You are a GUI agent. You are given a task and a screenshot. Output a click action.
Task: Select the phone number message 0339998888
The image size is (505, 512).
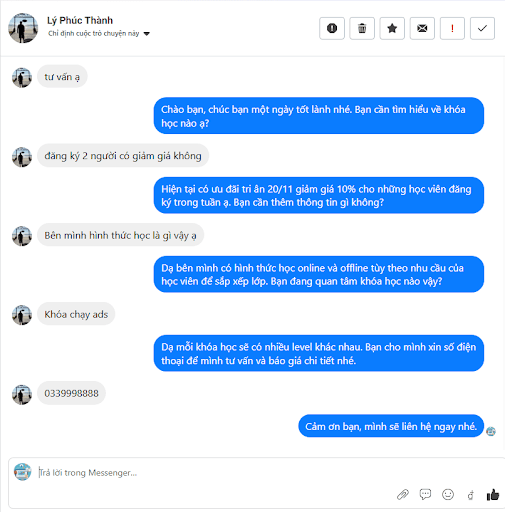[71, 393]
